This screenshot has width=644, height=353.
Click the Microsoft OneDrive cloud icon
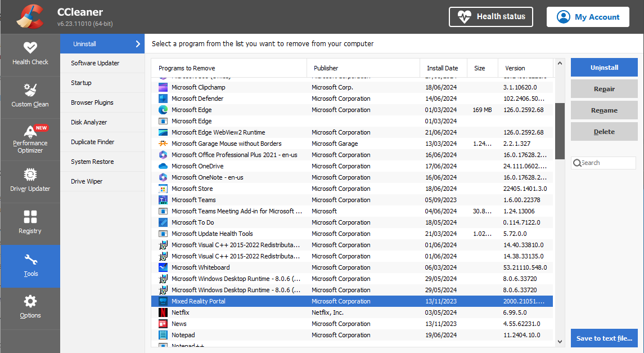(163, 166)
